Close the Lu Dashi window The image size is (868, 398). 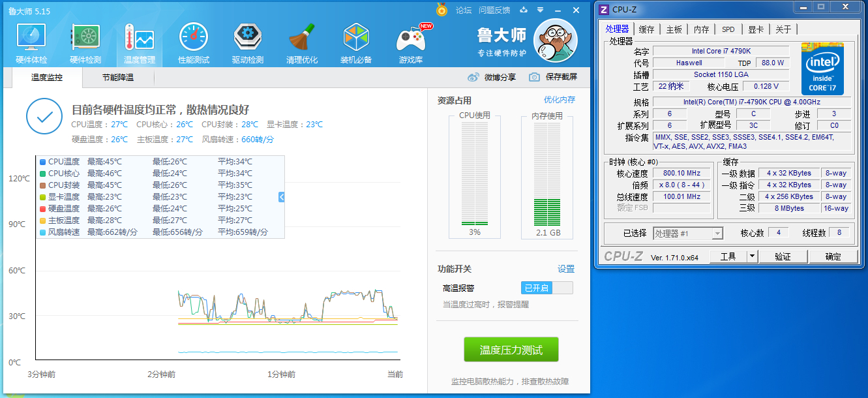tap(576, 10)
